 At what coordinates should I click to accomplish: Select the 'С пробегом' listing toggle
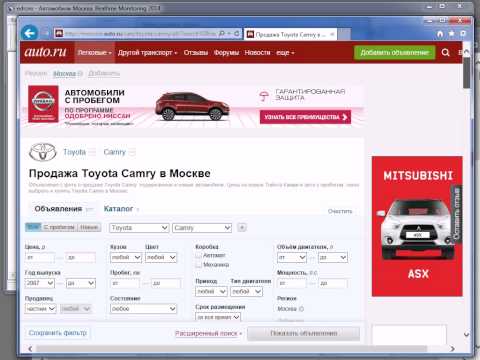click(x=59, y=227)
